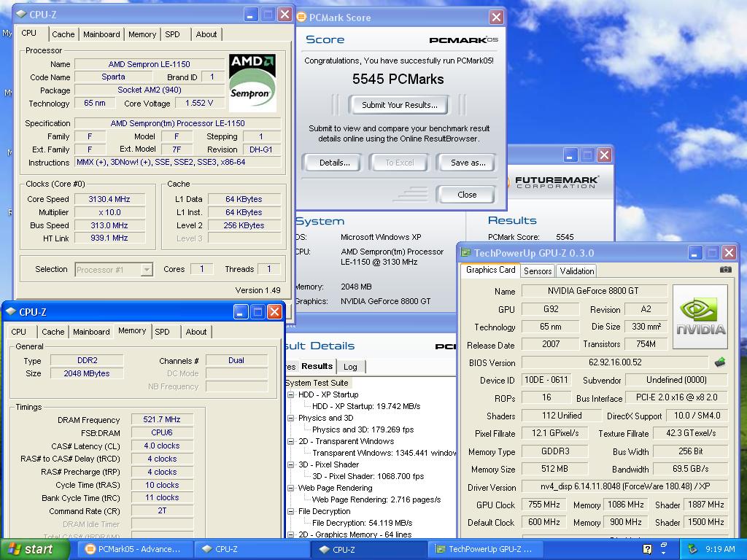
Task: Open the SPD tab in top CPU-Z window
Action: 172,34
